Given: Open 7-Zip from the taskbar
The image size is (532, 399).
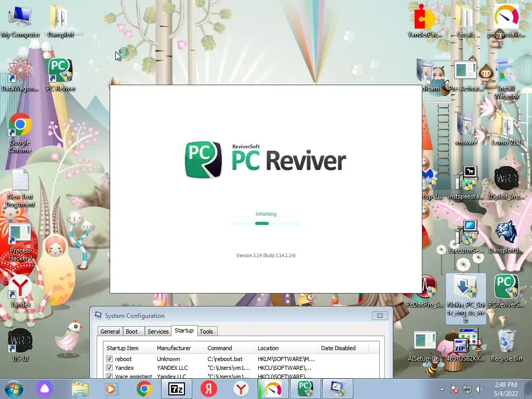Looking at the screenshot, I should coord(177,389).
